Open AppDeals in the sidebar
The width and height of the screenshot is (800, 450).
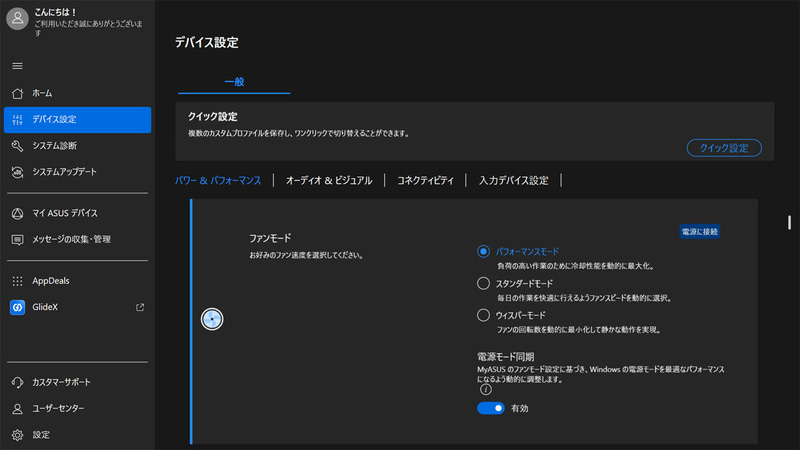tap(78, 281)
